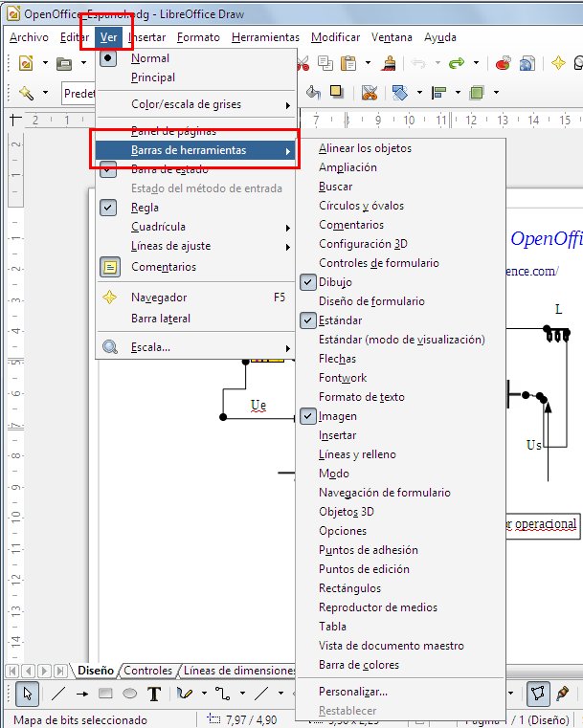Click the Shadow icon
The height and width of the screenshot is (728, 583).
tap(336, 93)
